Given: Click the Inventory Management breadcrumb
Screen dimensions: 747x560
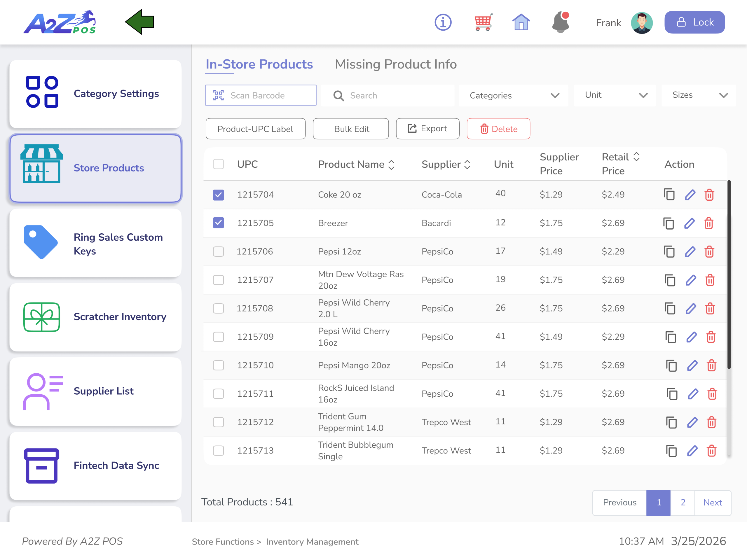Looking at the screenshot, I should (x=312, y=542).
